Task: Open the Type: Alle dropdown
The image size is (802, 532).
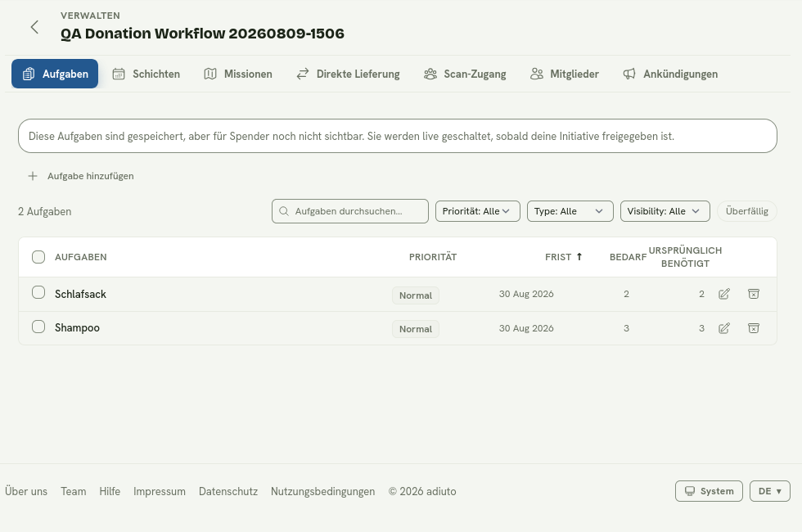Action: click(570, 211)
